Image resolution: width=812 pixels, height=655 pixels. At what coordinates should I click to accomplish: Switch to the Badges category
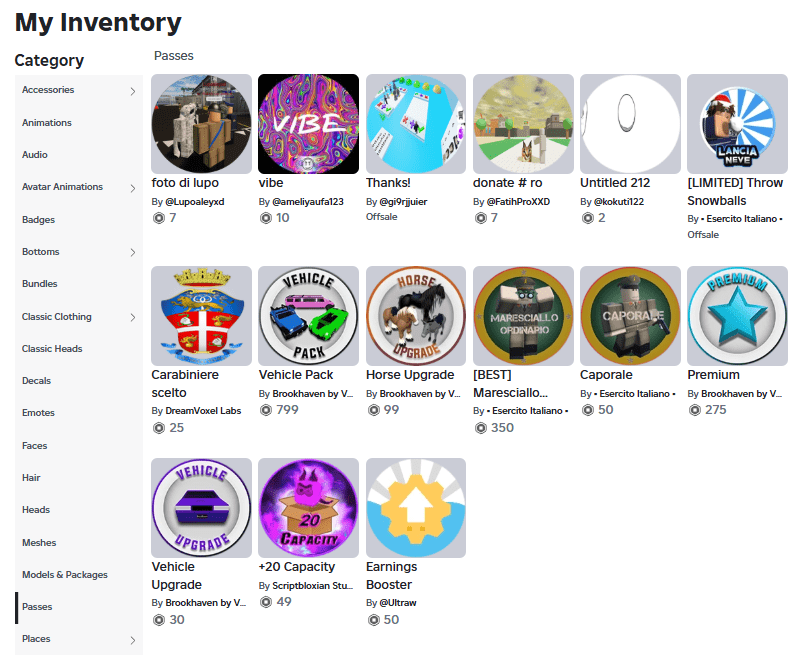point(38,220)
